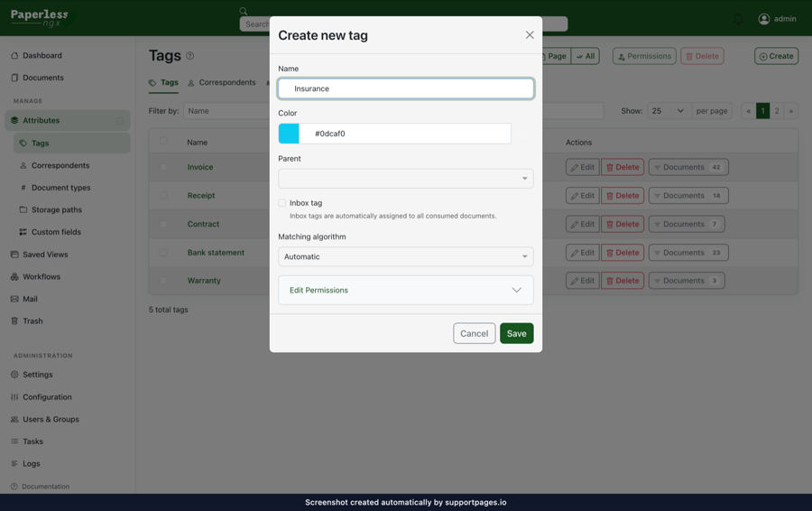Switch to the Tags tab
Viewport: 812px width, 511px height.
point(163,82)
